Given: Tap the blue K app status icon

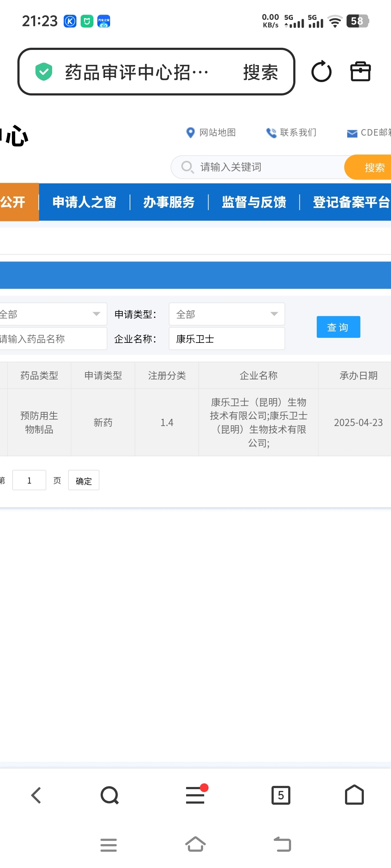Looking at the screenshot, I should pos(70,21).
